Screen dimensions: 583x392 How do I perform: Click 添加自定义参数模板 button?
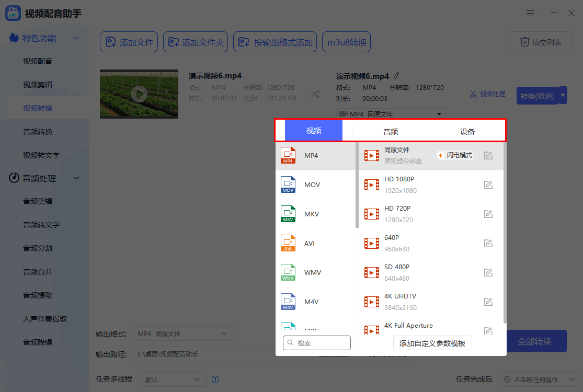432,343
